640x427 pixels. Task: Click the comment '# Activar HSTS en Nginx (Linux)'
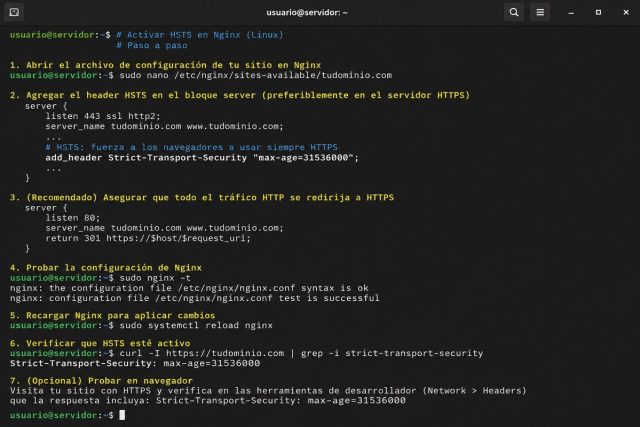point(200,35)
